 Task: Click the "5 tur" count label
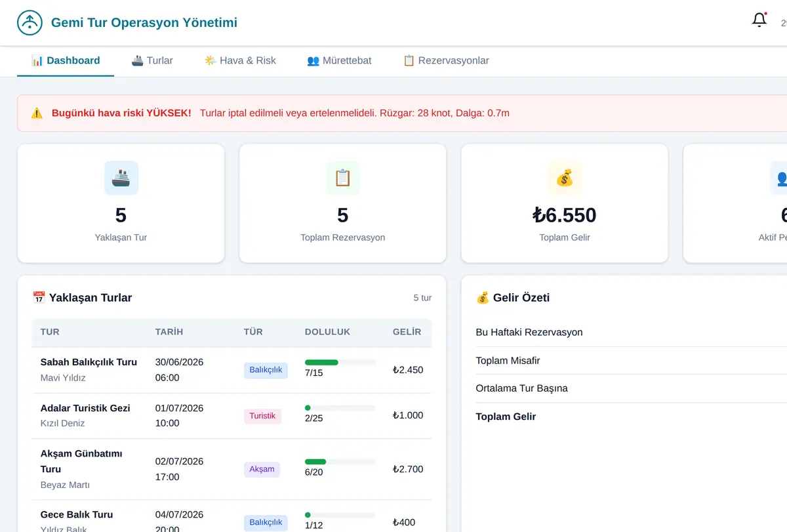[x=422, y=298]
